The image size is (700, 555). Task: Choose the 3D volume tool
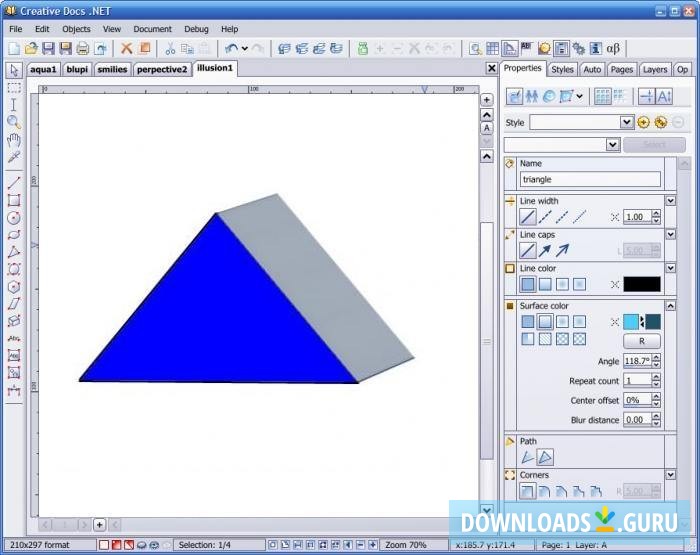(x=14, y=321)
